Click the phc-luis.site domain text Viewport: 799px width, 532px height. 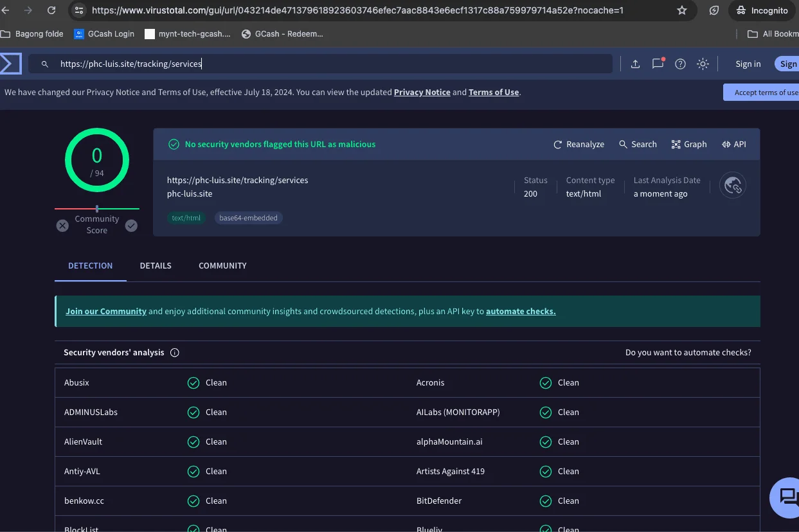click(190, 193)
